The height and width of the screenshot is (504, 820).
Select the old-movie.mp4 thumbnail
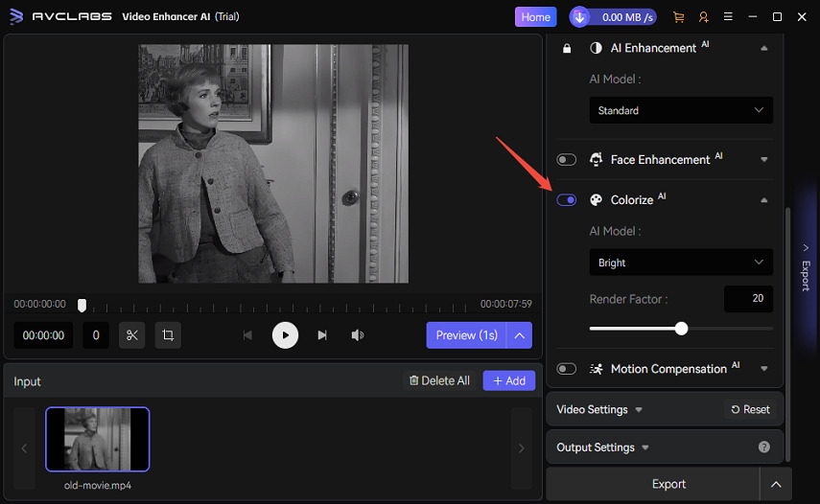pos(97,439)
